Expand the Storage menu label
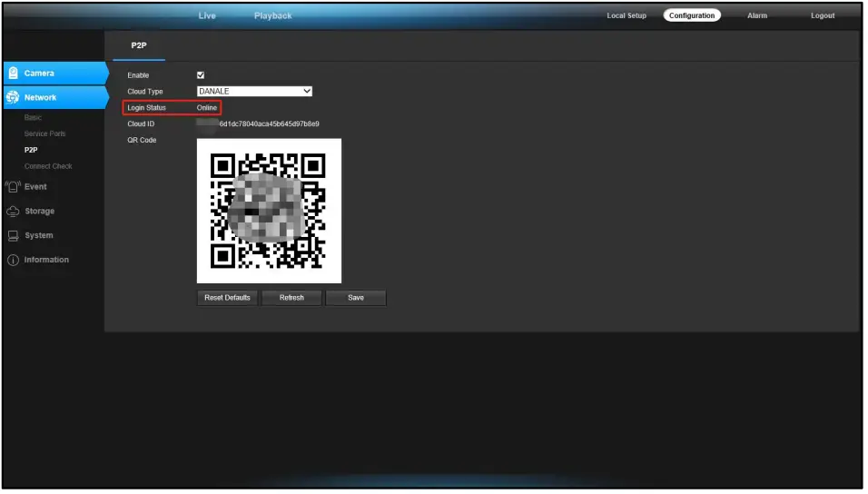The image size is (868, 494). click(x=39, y=212)
